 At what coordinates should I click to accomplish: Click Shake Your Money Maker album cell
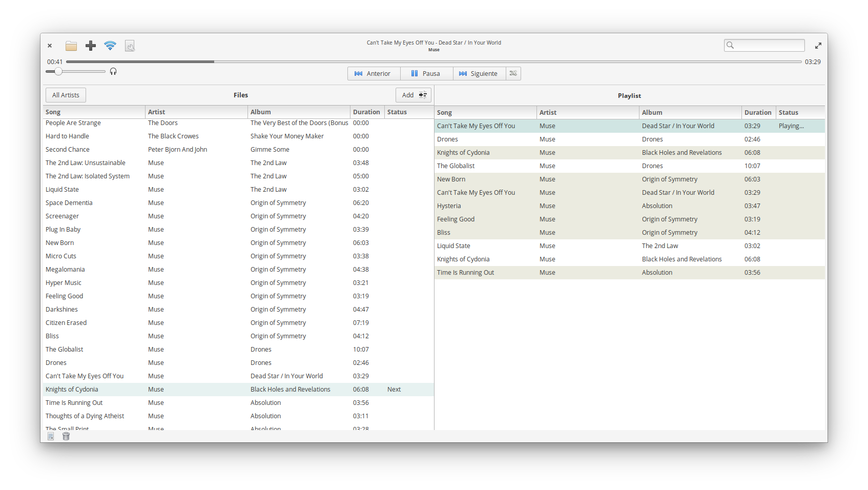pyautogui.click(x=287, y=136)
